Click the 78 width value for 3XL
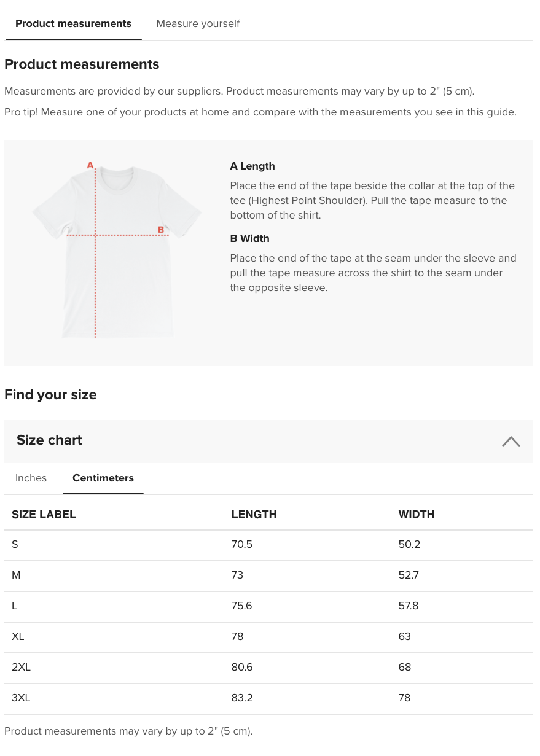The height and width of the screenshot is (756, 540). [404, 698]
